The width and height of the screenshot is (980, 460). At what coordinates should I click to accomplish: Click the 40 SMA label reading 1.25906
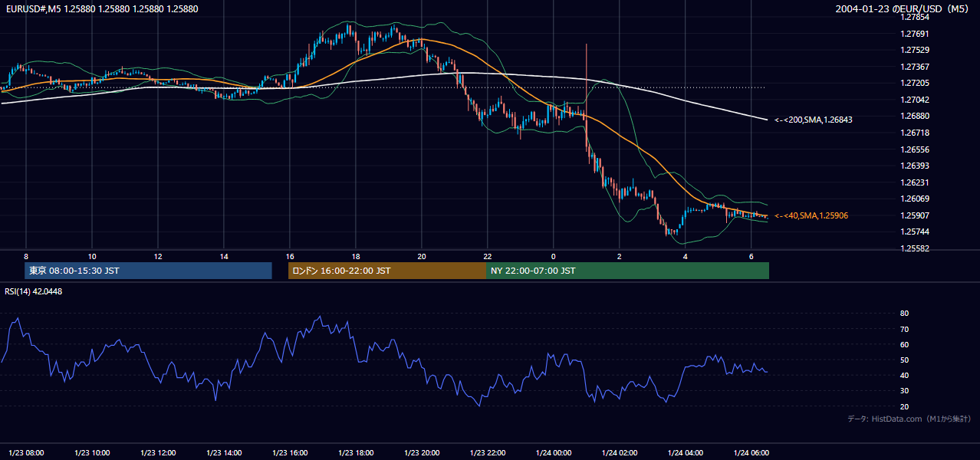click(x=811, y=215)
